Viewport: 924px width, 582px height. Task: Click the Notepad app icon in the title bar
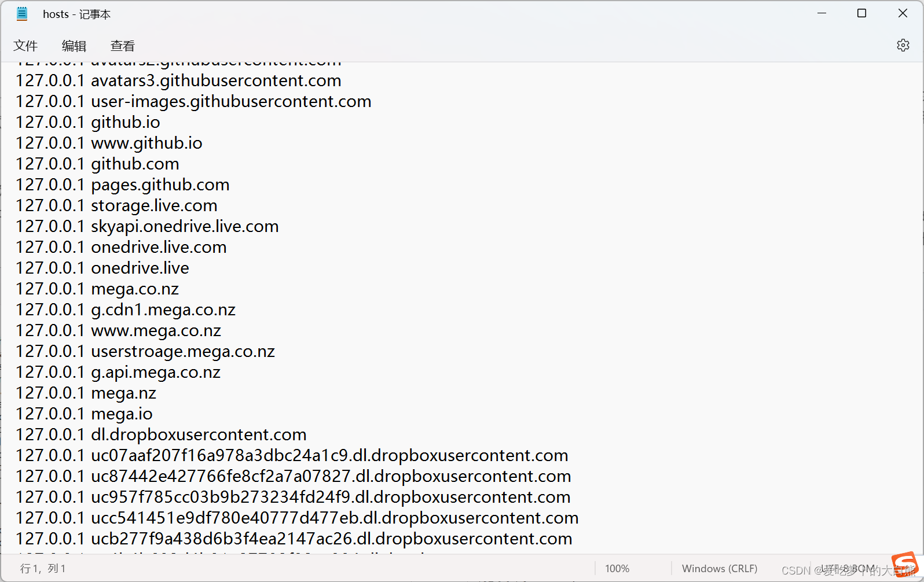click(22, 14)
